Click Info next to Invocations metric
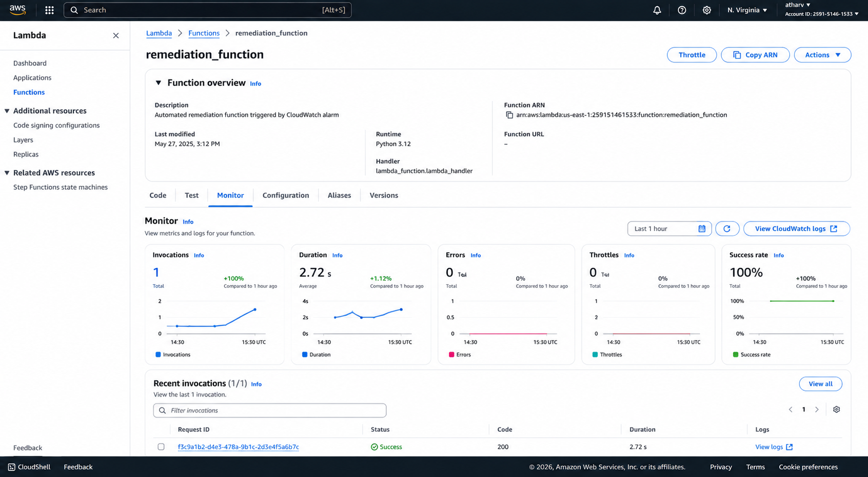 [x=199, y=255]
